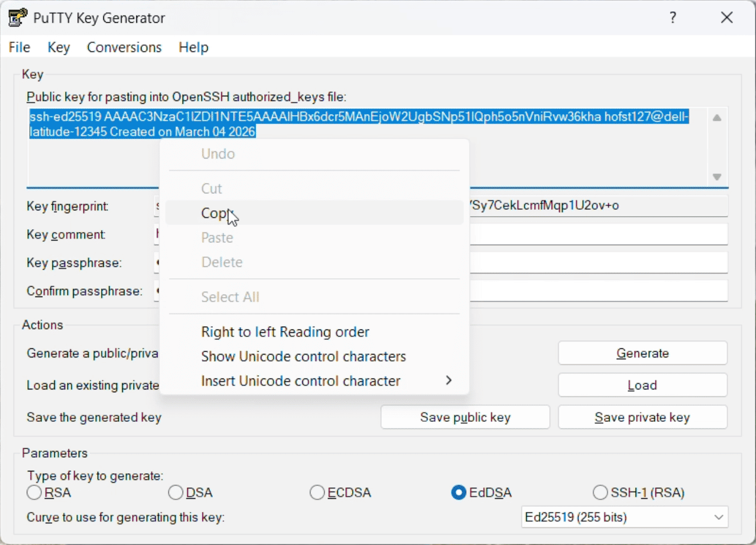This screenshot has width=756, height=545.
Task: Choose Copy from the context menu
Action: [314, 213]
